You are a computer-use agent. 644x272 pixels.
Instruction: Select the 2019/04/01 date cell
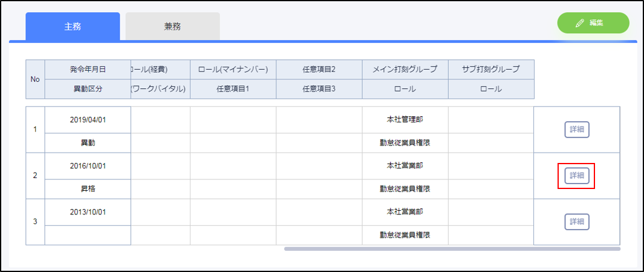point(88,120)
